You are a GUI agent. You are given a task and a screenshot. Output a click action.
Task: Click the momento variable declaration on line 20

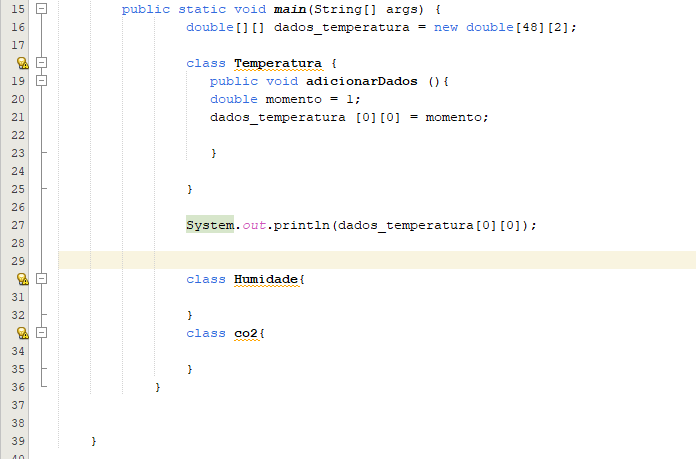click(293, 99)
